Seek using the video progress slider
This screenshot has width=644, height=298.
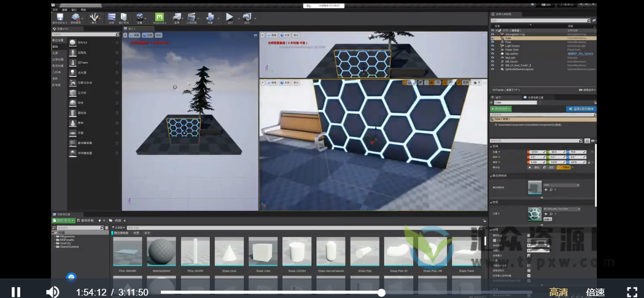coord(381,292)
